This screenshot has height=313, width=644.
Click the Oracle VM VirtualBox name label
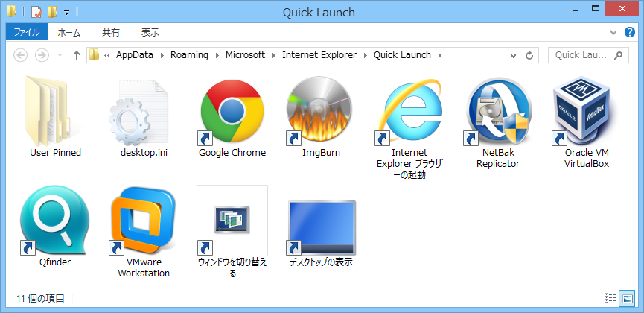click(587, 158)
